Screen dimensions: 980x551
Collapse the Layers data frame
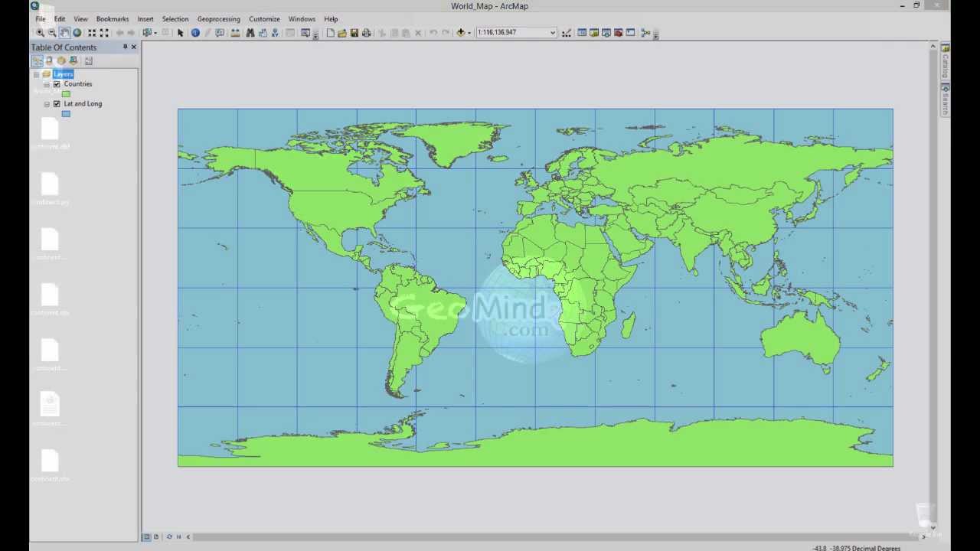point(36,74)
